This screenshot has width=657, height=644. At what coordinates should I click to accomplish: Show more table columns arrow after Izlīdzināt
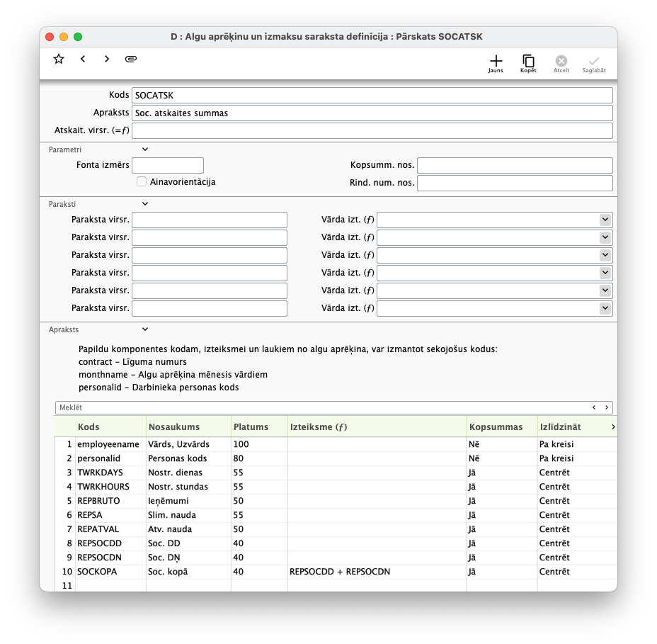click(613, 426)
